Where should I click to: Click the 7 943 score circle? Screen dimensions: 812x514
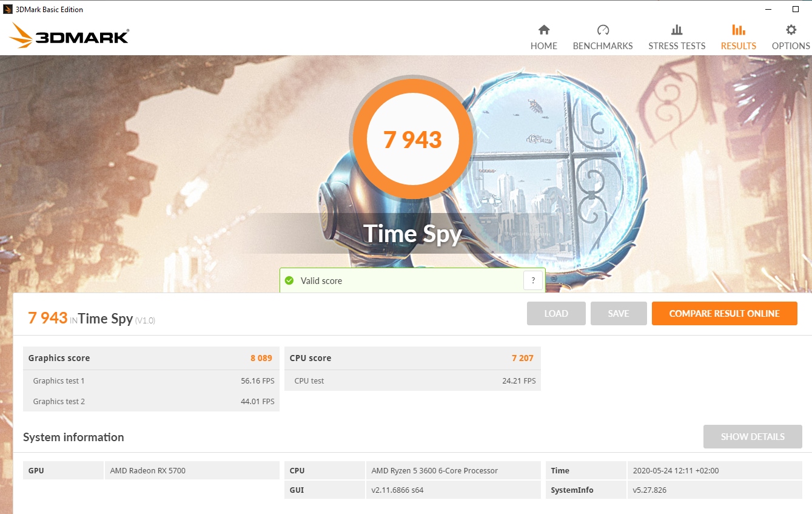412,140
